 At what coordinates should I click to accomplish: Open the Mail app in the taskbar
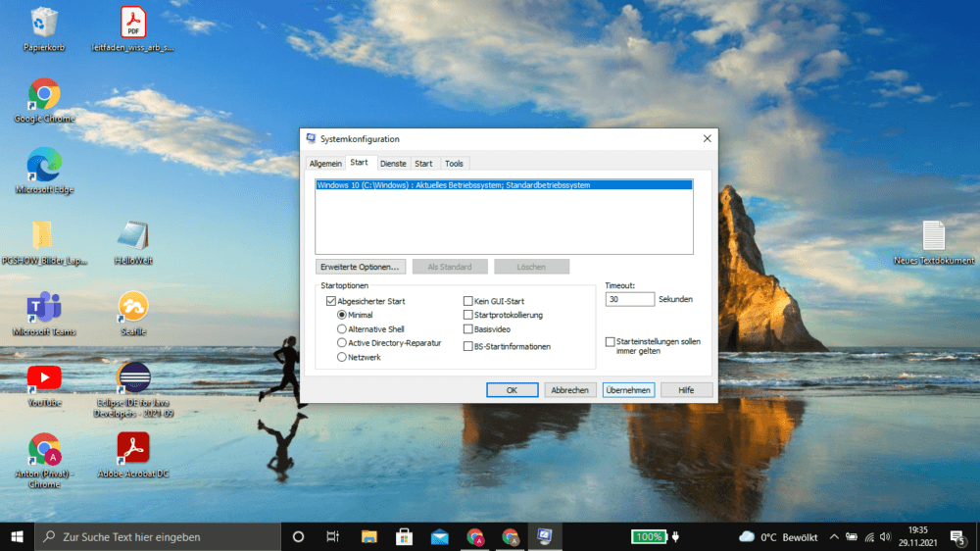click(x=439, y=536)
